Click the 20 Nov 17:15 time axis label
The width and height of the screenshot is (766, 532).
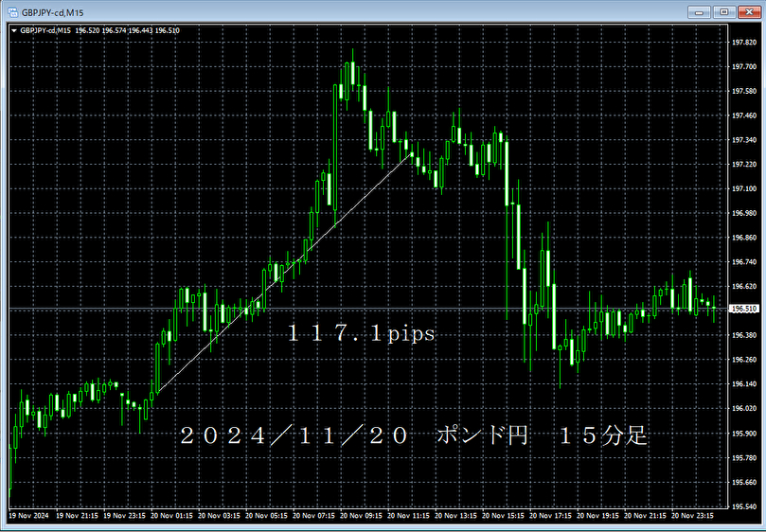tap(550, 516)
